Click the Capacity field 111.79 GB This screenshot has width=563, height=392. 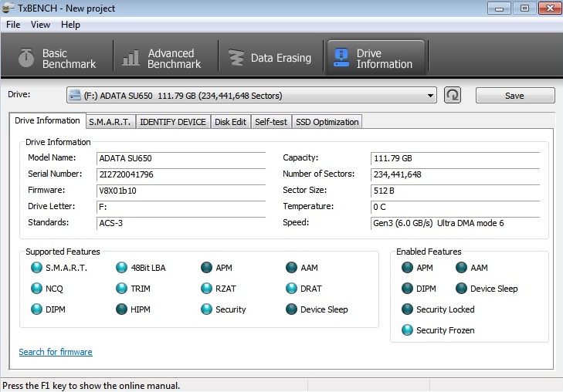[x=456, y=158]
